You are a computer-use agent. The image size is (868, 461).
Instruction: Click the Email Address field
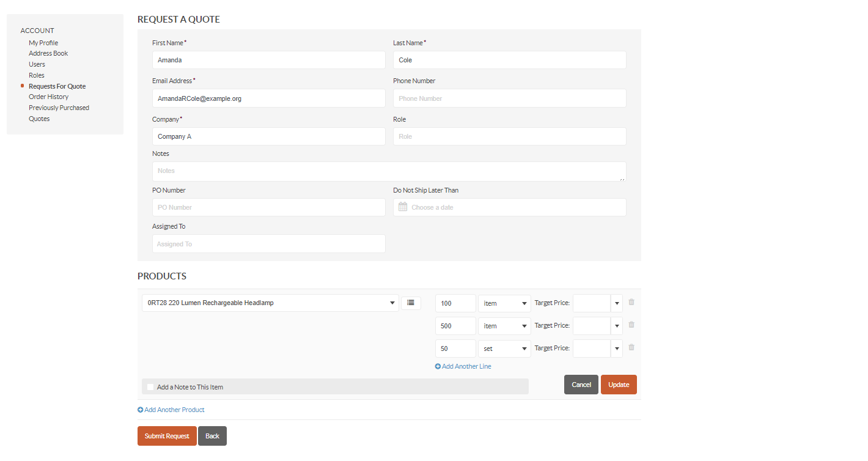pyautogui.click(x=269, y=98)
